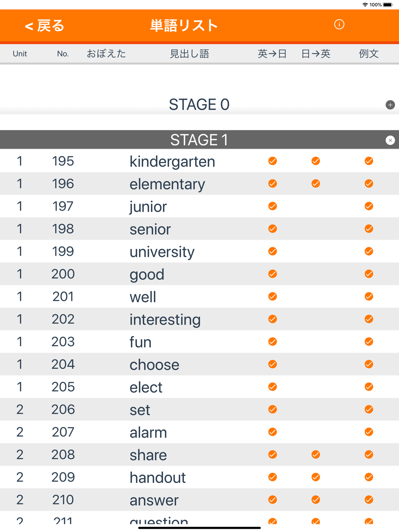Image resolution: width=399 pixels, height=532 pixels.
Task: Tap 英→日 checkmark for alarm
Action: [273, 432]
